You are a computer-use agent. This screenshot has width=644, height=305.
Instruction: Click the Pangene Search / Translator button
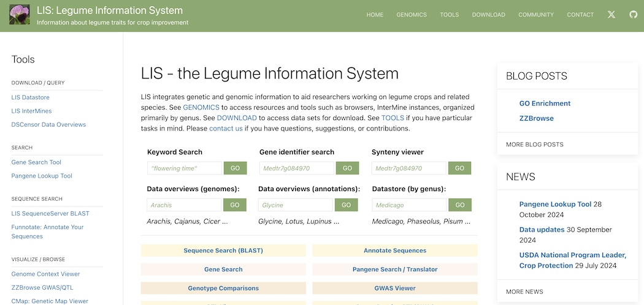point(395,269)
